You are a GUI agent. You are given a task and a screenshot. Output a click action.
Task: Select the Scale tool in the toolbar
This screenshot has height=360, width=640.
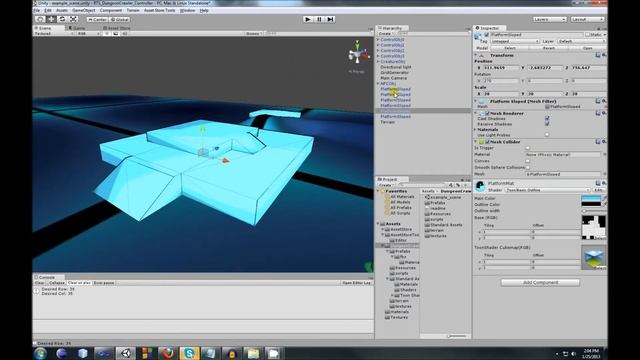coord(73,19)
